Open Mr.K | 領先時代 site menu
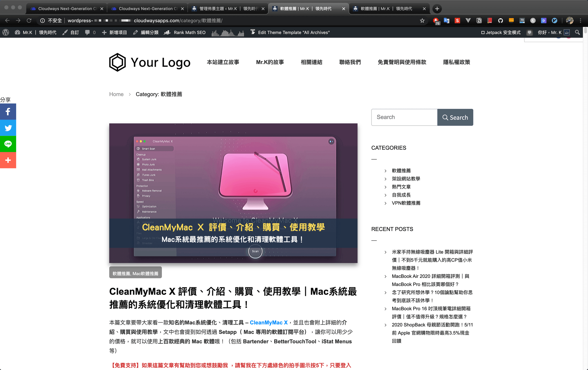Screen dimensions: 588x370 tap(36, 32)
